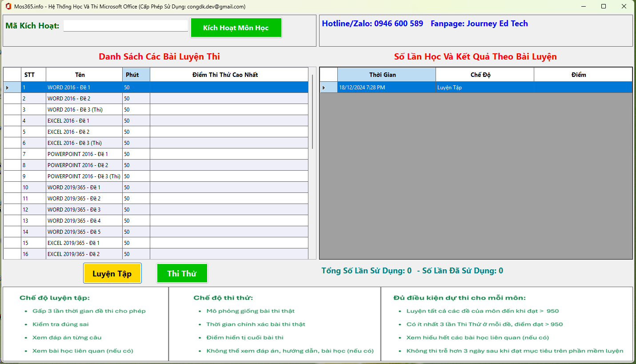
Task: Select row WORD 2019/365 - Đề 2
Action: [156, 199]
